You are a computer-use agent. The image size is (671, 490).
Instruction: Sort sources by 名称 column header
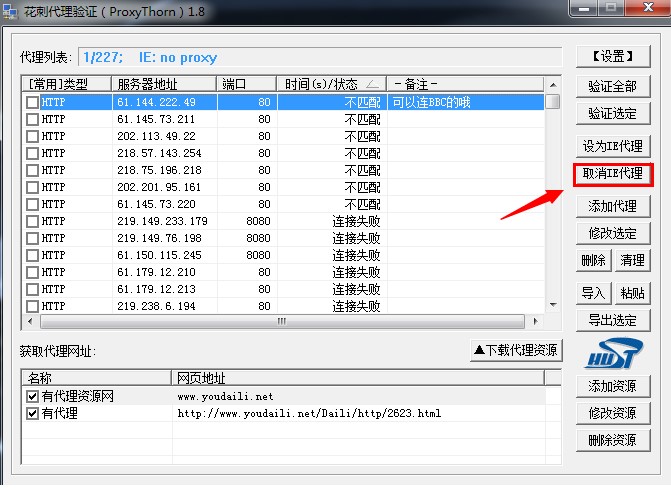point(97,378)
